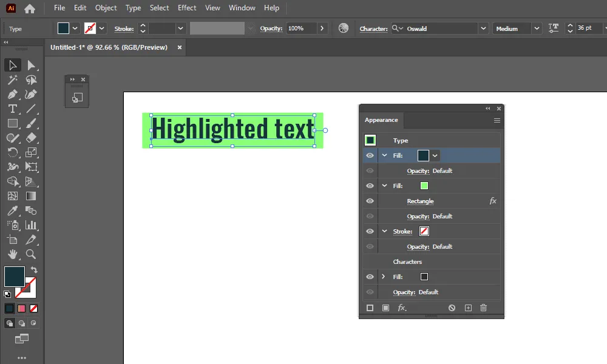The height and width of the screenshot is (364, 607).
Task: Choose the Magic Wand tool
Action: click(12, 79)
